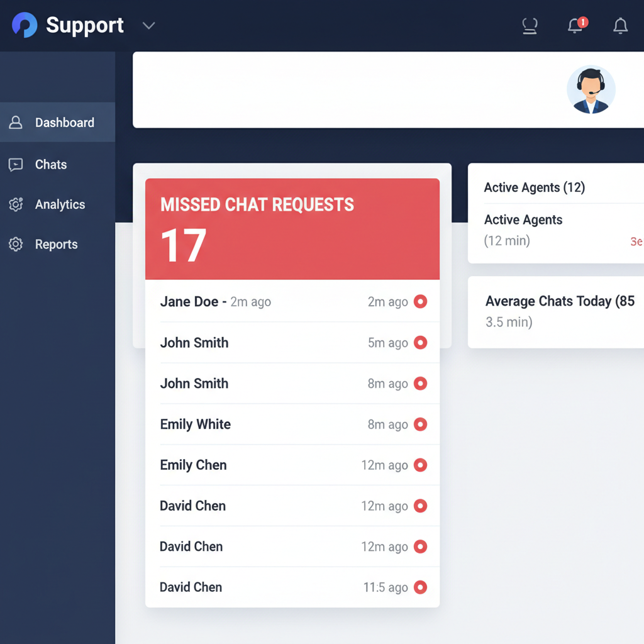Image resolution: width=644 pixels, height=644 pixels.
Task: Click the Analytics gear icon in sidebar
Action: 16,204
